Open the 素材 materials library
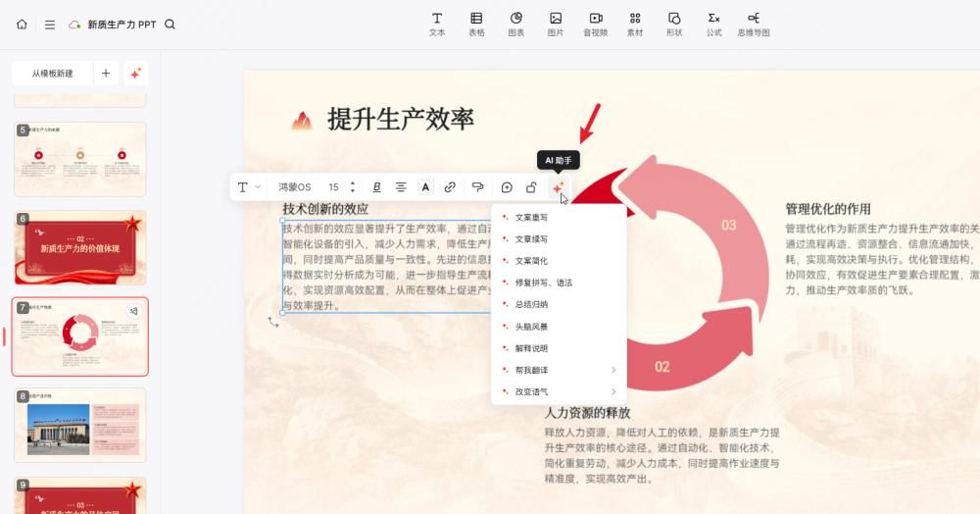 (x=635, y=24)
